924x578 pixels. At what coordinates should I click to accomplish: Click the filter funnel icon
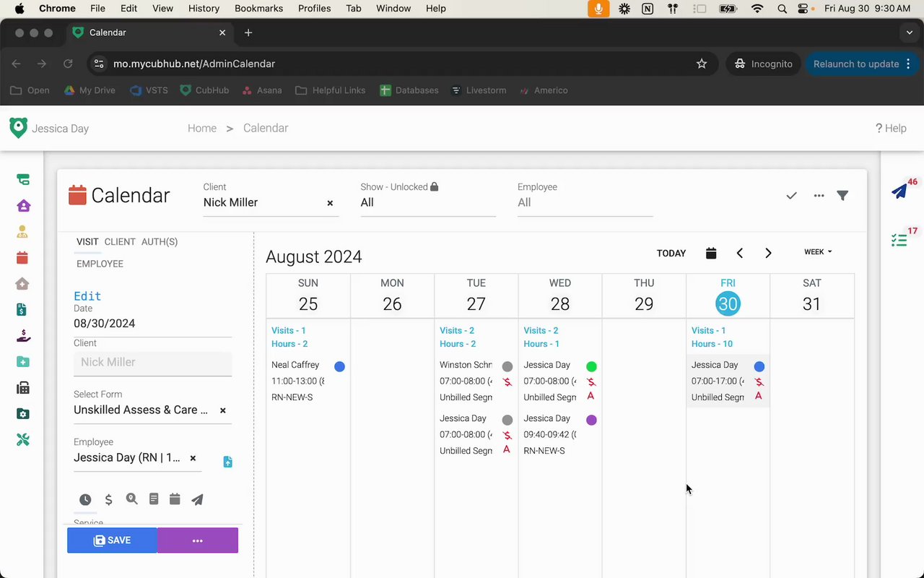(x=842, y=196)
